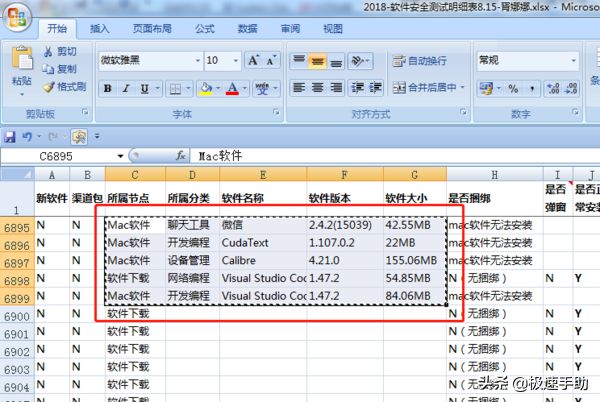Screen dimensions: 600x402
Task: Center text horizontally
Action: (x=317, y=88)
